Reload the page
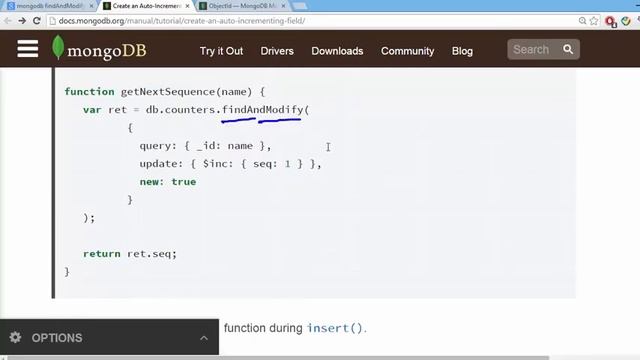Viewport: 640px width, 360px height. (37, 21)
